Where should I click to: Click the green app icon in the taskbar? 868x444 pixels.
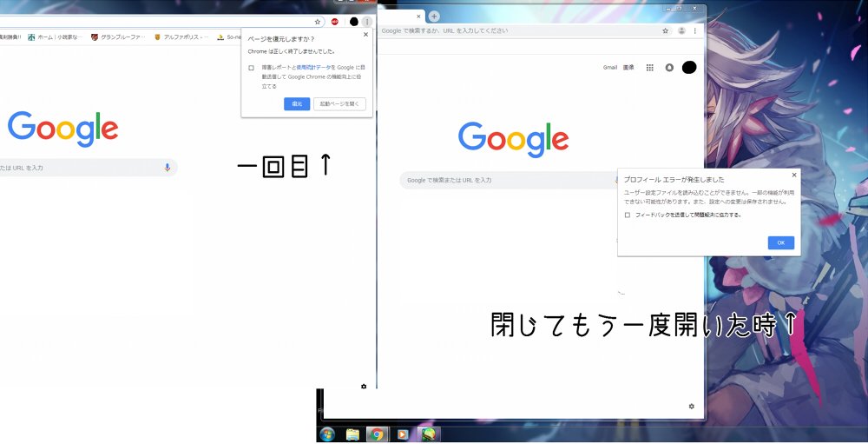coord(429,434)
